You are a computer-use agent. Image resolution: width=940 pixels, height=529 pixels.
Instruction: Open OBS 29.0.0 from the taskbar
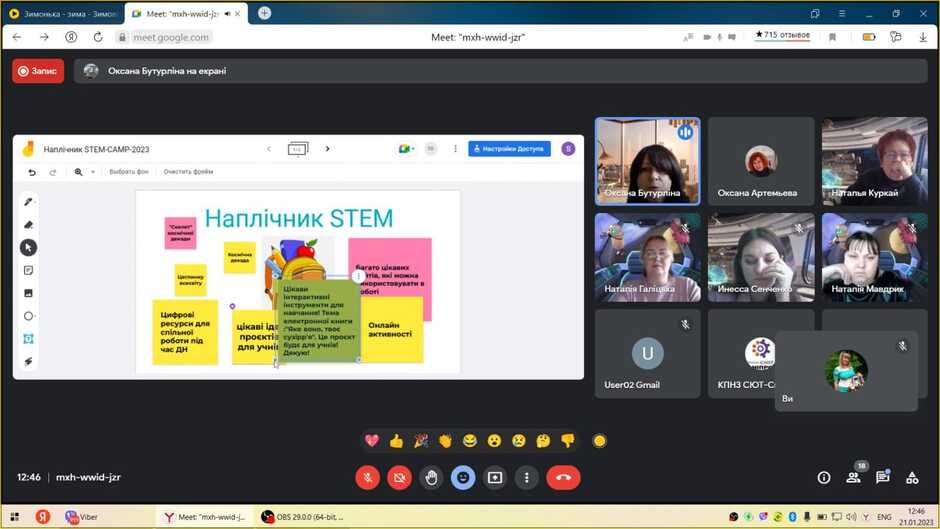pos(303,516)
